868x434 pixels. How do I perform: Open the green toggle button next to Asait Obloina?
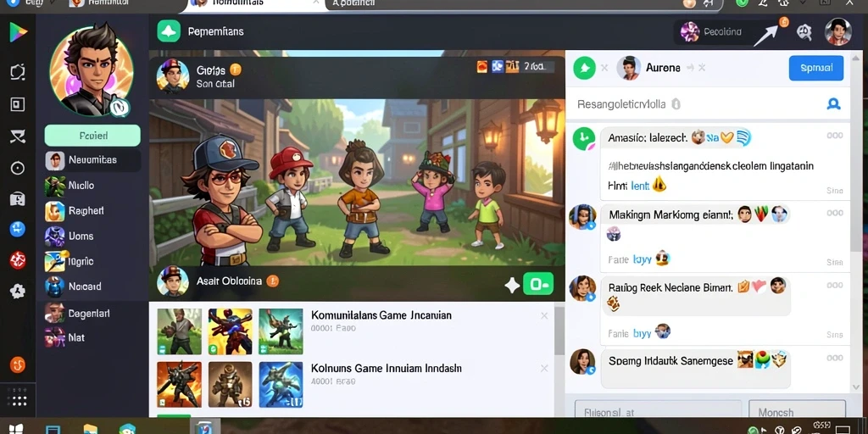coord(537,285)
